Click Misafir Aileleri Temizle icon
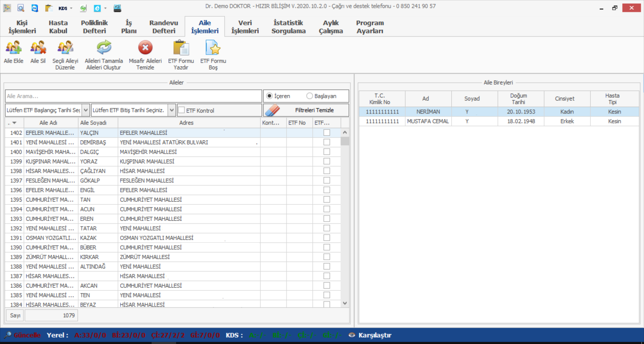Image resolution: width=644 pixels, height=344 pixels. (x=145, y=48)
